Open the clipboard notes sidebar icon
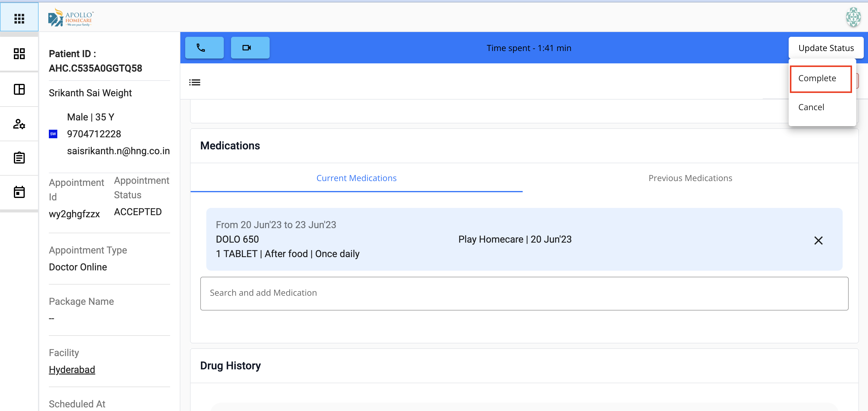Screen dimensions: 868x411 click(19, 158)
